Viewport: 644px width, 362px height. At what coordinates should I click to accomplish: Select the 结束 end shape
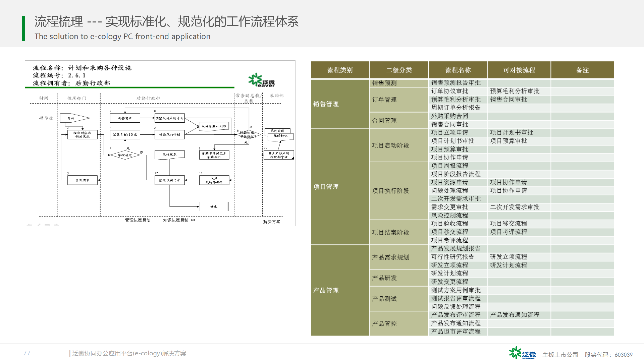214,207
